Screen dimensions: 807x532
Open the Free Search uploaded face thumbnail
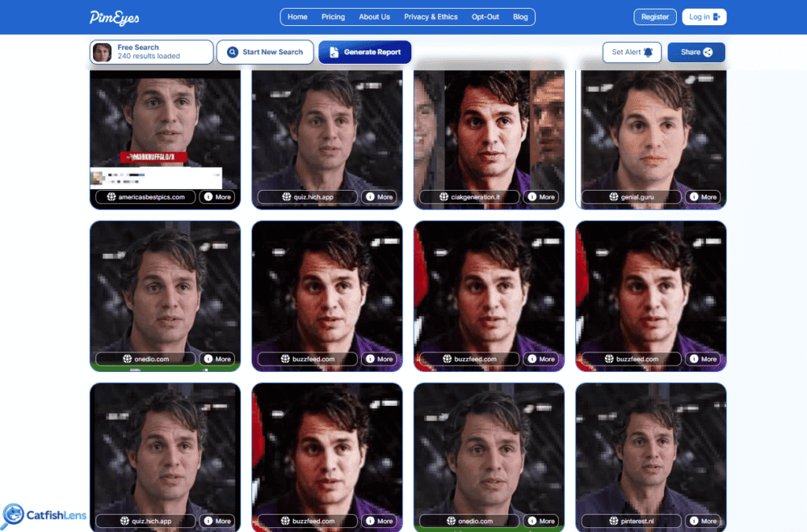click(102, 52)
